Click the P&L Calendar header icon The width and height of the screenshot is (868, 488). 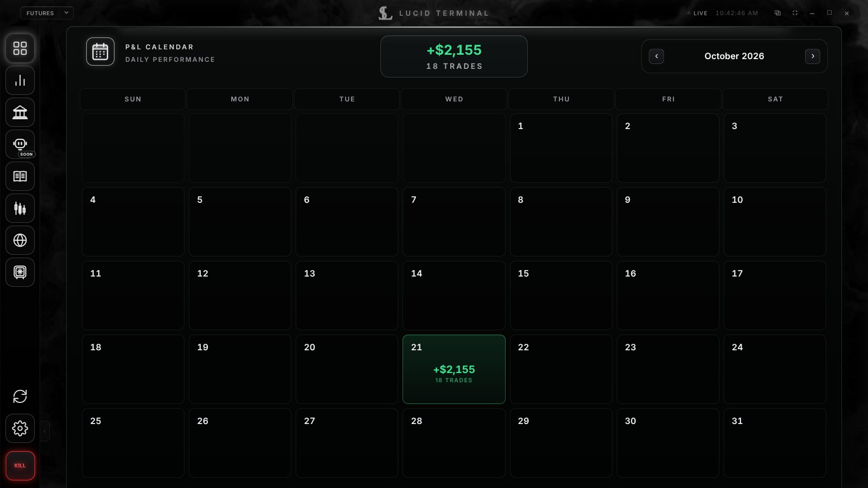pos(100,52)
